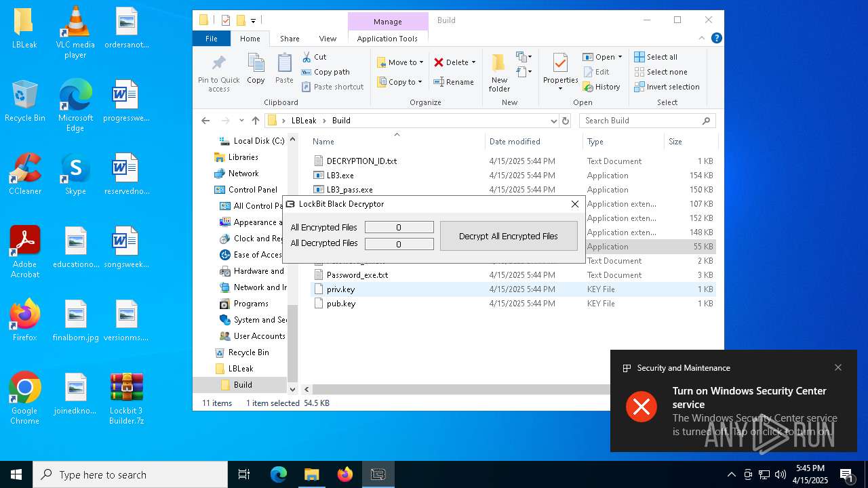Choose Copy path in the ribbon
The image size is (868, 488).
coord(325,72)
